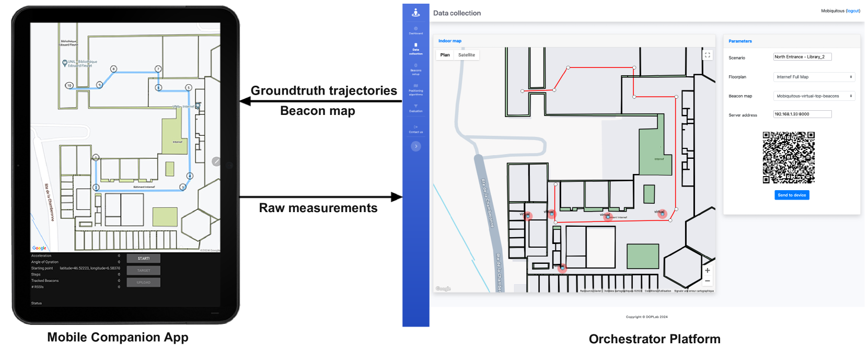
Task: Tap UNIL Internef transit marker on tablet
Action: pos(197,107)
